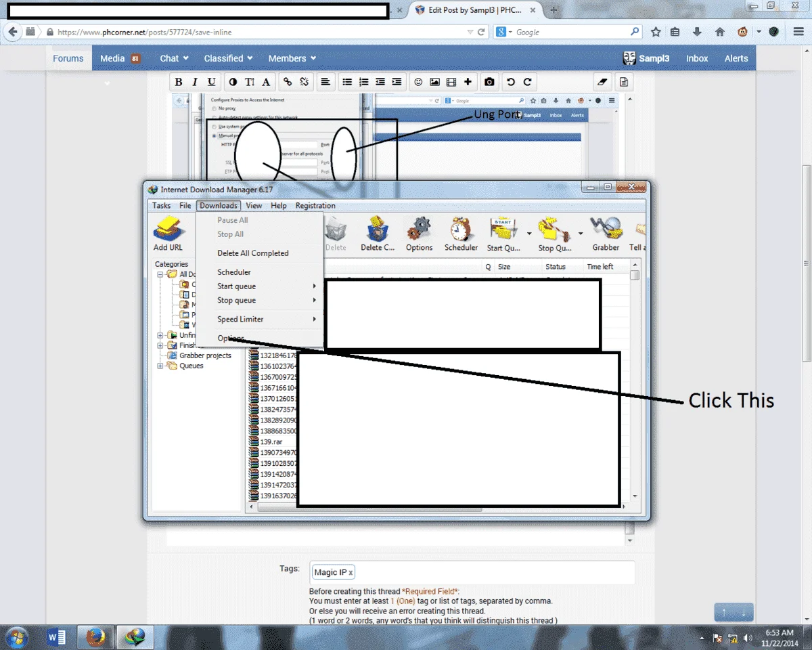Image resolution: width=812 pixels, height=650 pixels.
Task: Click Firefox bookmark star icon
Action: pyautogui.click(x=656, y=32)
